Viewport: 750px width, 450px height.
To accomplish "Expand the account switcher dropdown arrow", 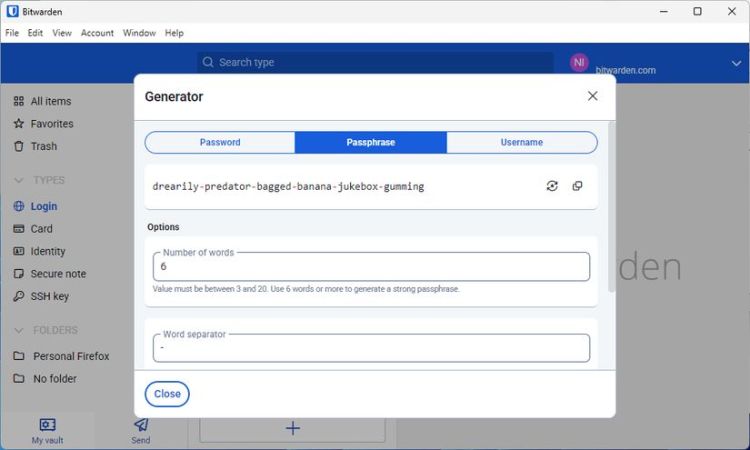I will click(736, 63).
